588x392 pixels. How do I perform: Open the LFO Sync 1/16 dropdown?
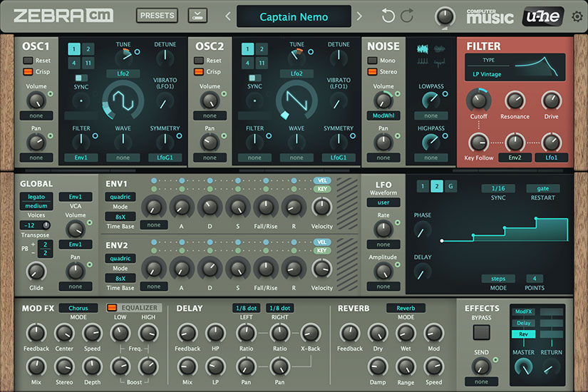coord(498,188)
